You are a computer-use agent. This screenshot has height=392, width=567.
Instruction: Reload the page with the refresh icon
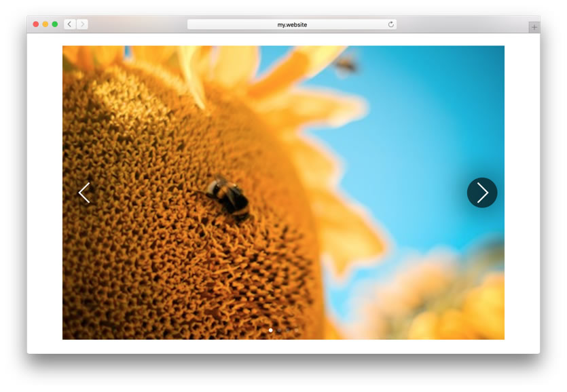391,24
